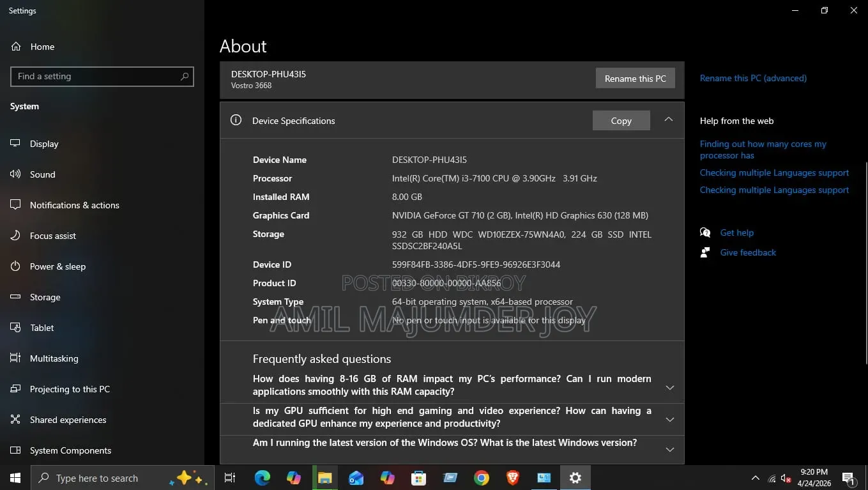Click the Product ID value 00330-80000
The width and height of the screenshot is (868, 490).
pyautogui.click(x=446, y=283)
